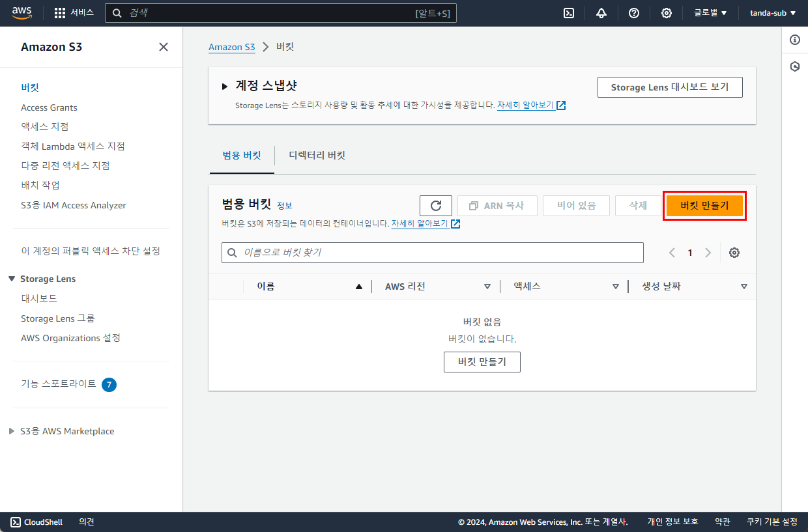Switch to the 디렉터리 버킷 tab
Viewport: 808px width, 532px height.
tap(317, 156)
